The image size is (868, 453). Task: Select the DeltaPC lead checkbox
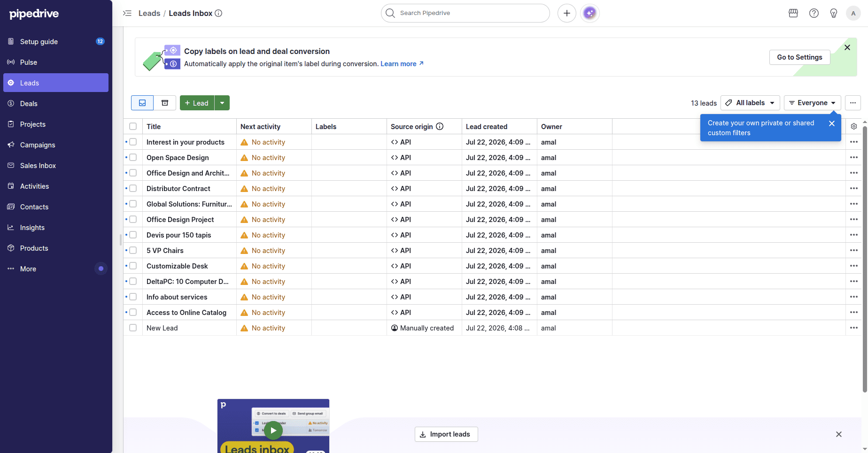click(x=133, y=281)
